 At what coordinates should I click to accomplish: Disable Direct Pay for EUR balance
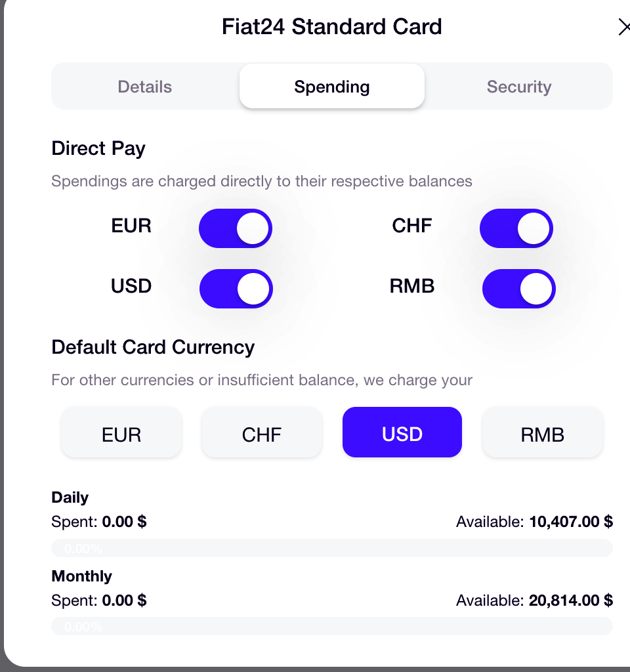(235, 228)
